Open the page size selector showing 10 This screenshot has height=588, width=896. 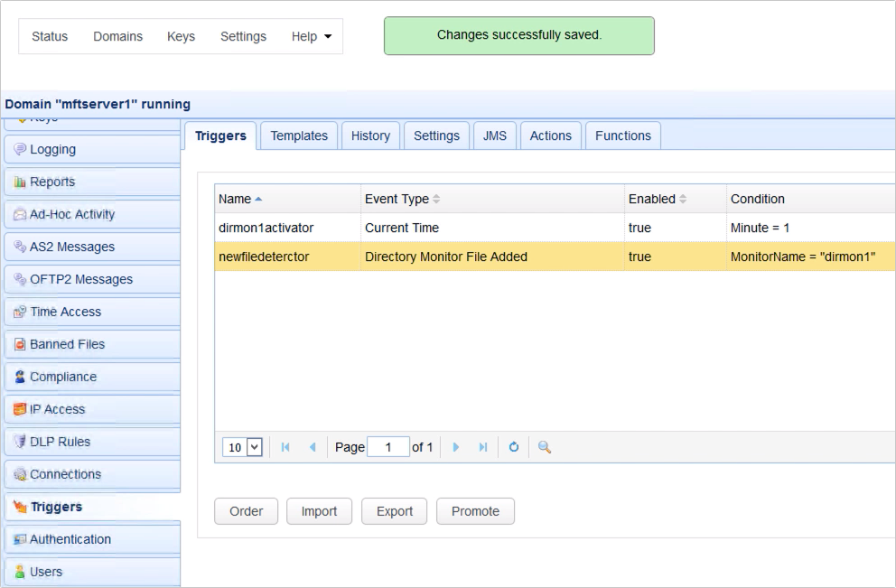click(x=240, y=446)
